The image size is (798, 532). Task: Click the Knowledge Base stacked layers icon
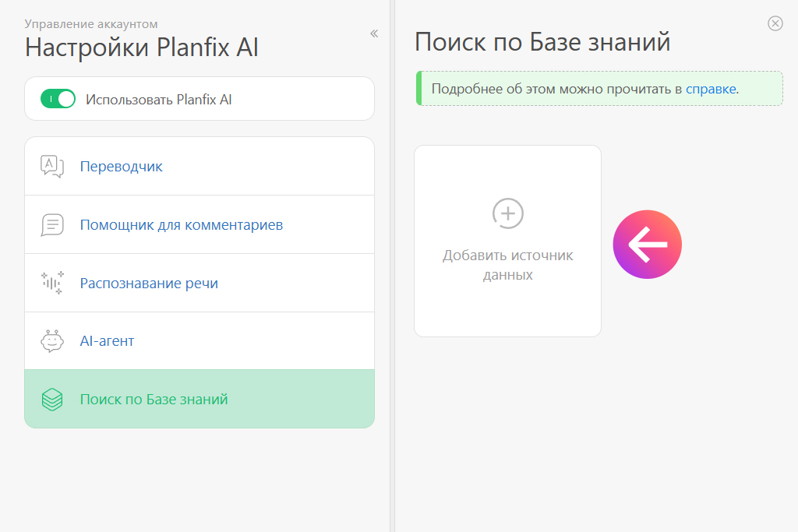(x=52, y=400)
